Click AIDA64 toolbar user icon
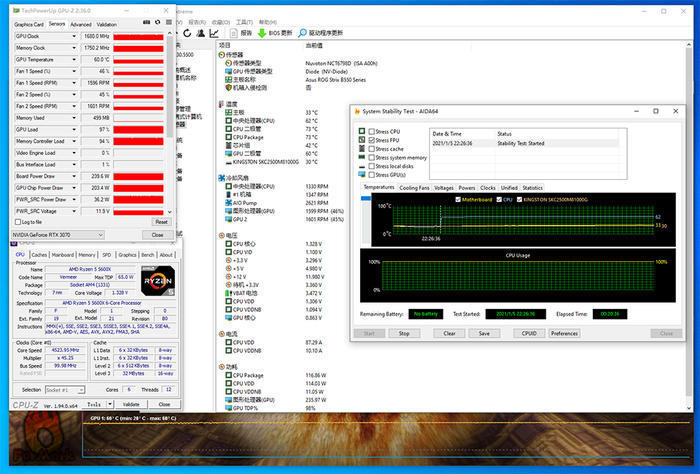This screenshot has width=700, height=474. 201,33
